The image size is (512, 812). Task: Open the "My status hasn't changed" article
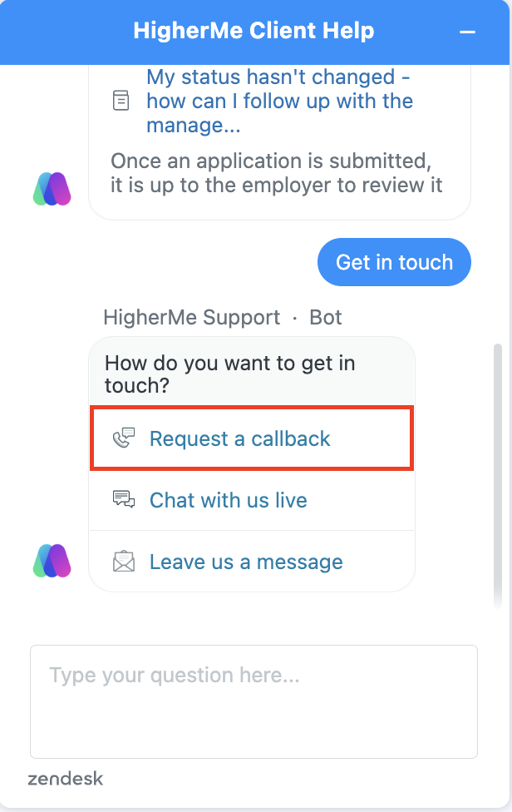coord(279,101)
